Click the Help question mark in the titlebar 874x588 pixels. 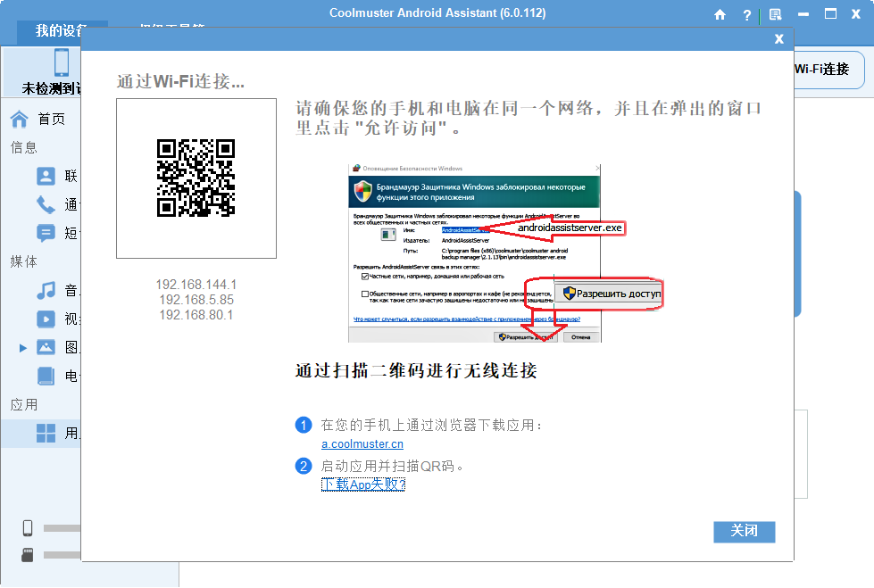click(746, 14)
